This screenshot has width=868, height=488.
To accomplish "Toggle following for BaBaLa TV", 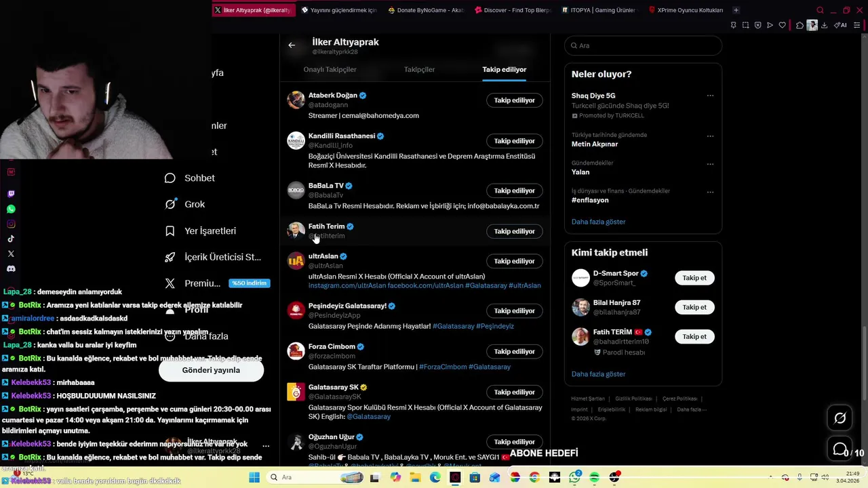I will (514, 190).
